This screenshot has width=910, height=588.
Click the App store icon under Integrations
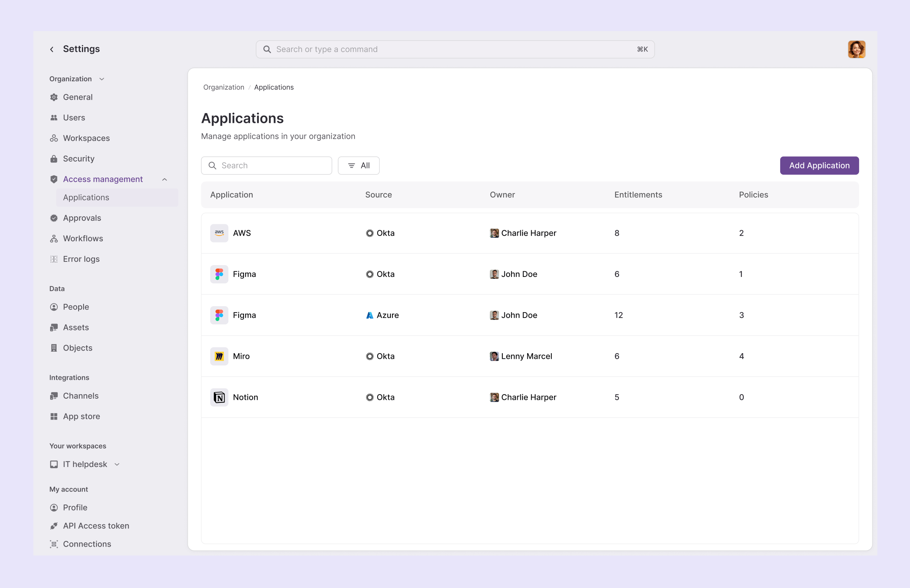54,416
